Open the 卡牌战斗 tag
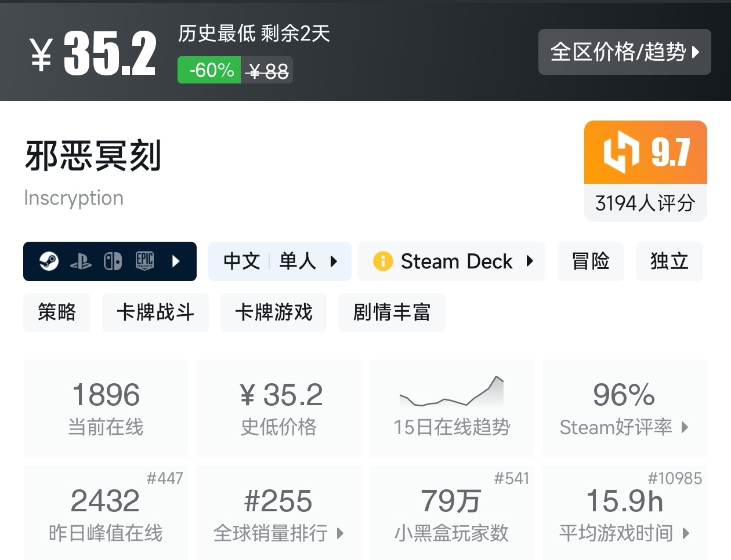Image resolution: width=731 pixels, height=560 pixels. point(155,312)
